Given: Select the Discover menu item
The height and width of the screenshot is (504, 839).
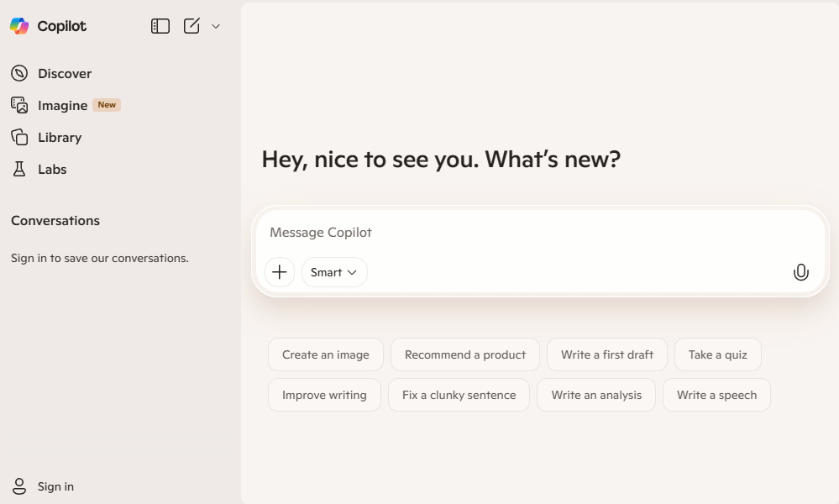Looking at the screenshot, I should pos(65,73).
